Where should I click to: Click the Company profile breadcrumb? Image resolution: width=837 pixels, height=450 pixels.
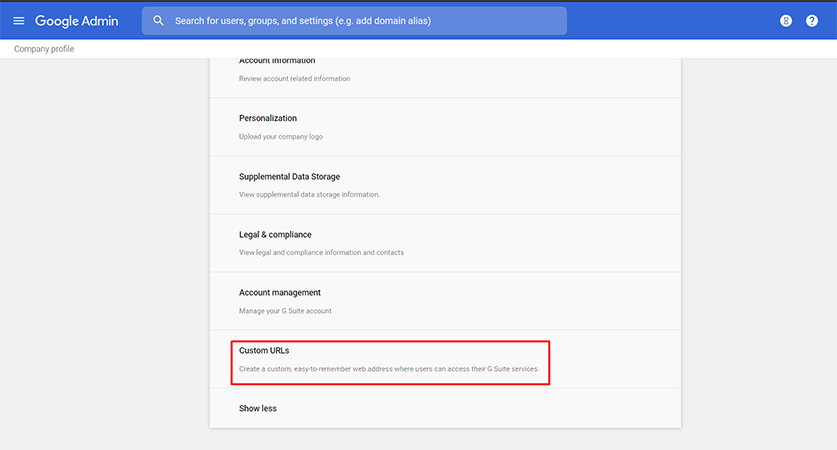point(44,49)
